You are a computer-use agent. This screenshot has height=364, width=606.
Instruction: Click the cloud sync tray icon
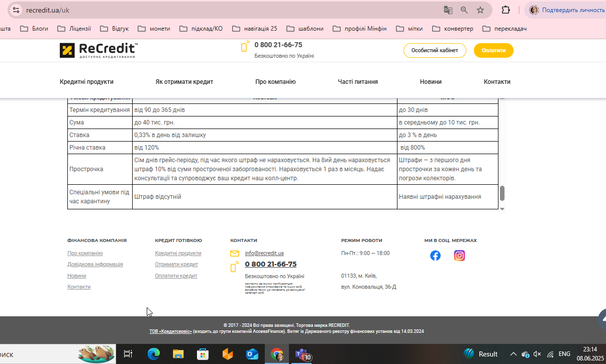point(525,354)
